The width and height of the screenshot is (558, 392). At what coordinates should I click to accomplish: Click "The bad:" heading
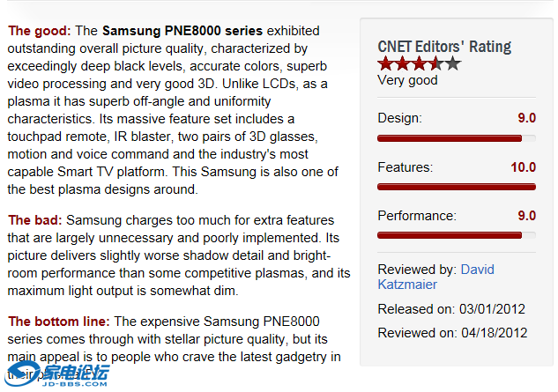(x=35, y=220)
